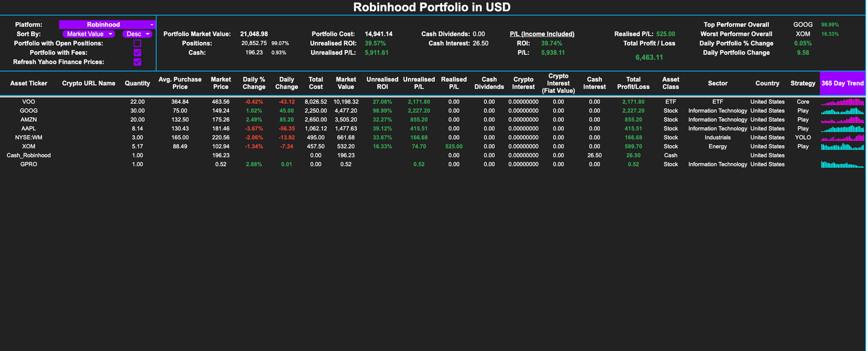Click the Asset Class column header
Screen dimensions: 868x351
671,83
